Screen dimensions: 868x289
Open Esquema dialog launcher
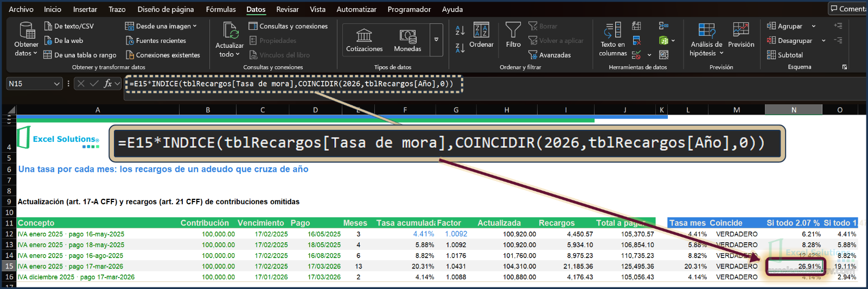pyautogui.click(x=845, y=67)
